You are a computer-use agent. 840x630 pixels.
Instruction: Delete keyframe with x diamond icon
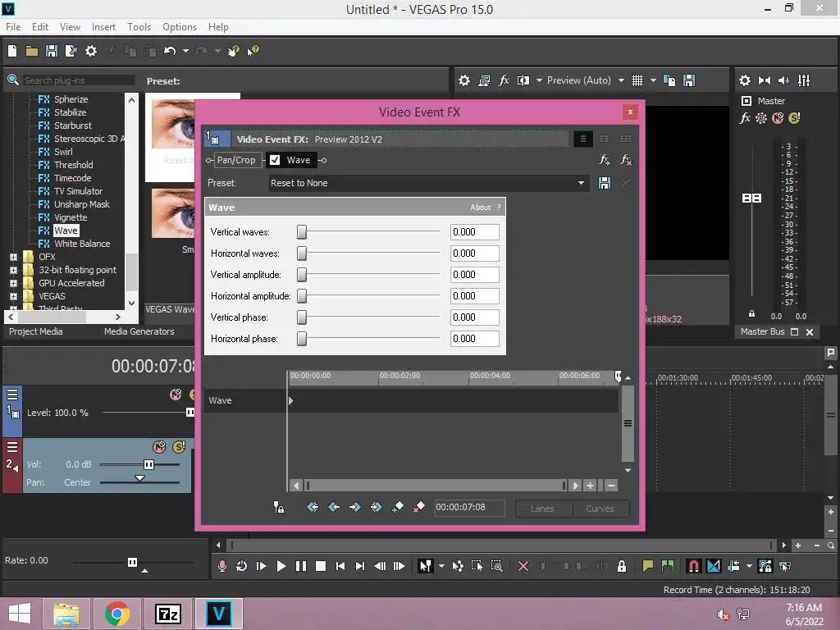(419, 507)
